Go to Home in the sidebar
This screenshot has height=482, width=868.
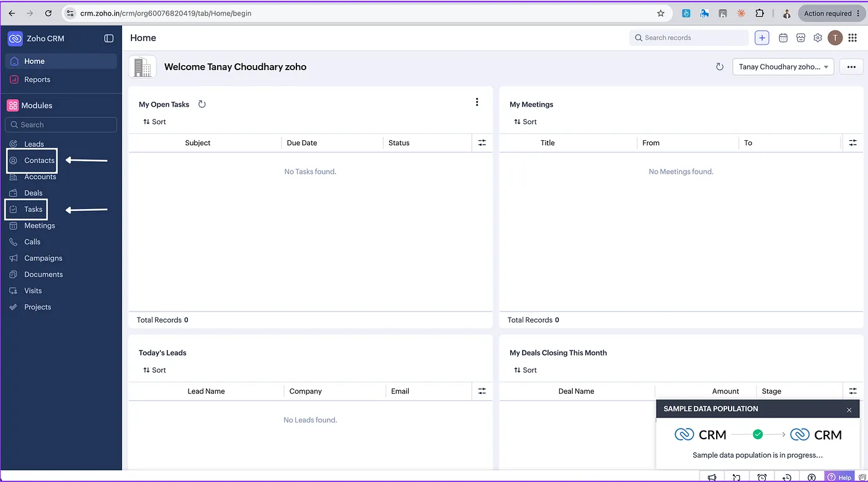[61, 61]
